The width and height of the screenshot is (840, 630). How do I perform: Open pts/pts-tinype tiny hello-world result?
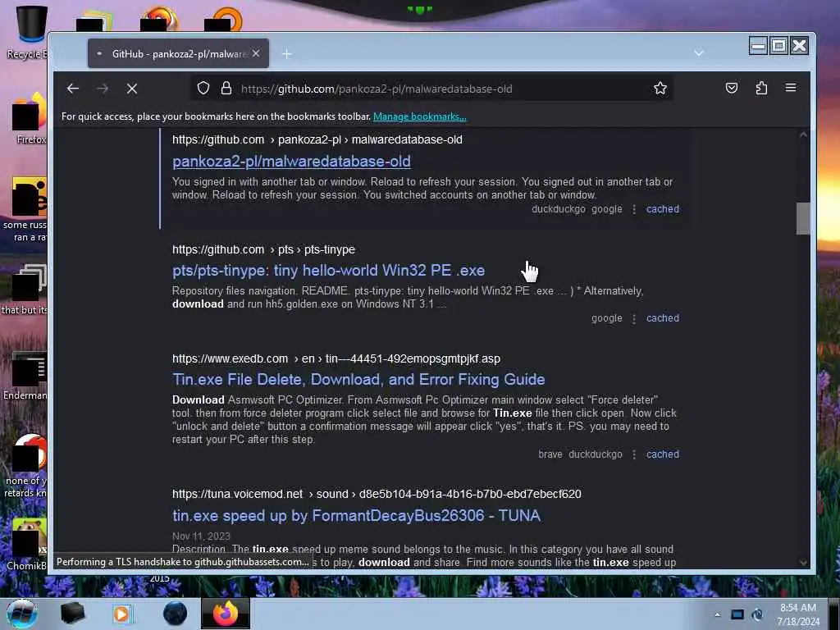click(x=328, y=271)
